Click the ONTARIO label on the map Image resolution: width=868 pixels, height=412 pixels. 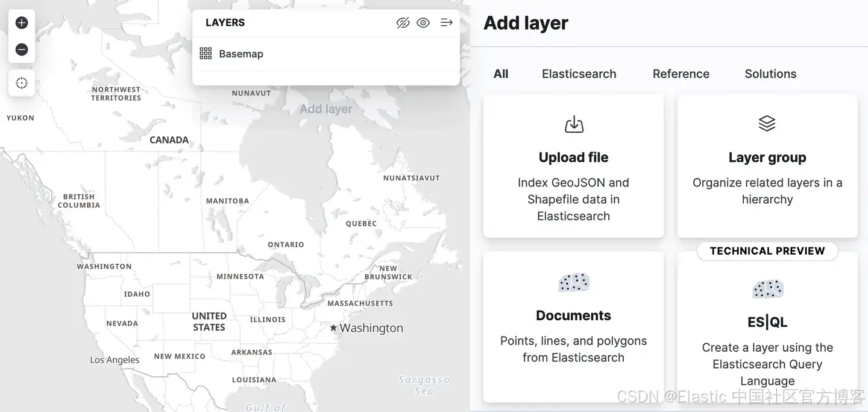coord(286,244)
